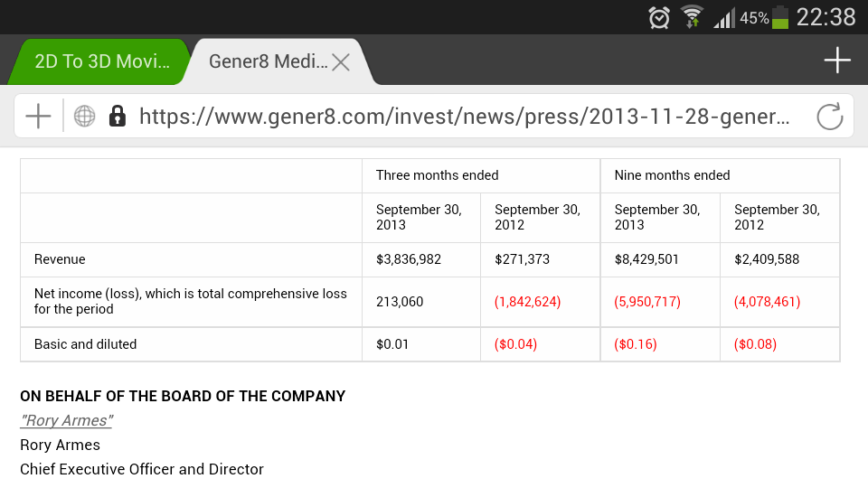868x488 pixels.
Task: Tap the red (5,950,717) net loss value
Action: 647,302
